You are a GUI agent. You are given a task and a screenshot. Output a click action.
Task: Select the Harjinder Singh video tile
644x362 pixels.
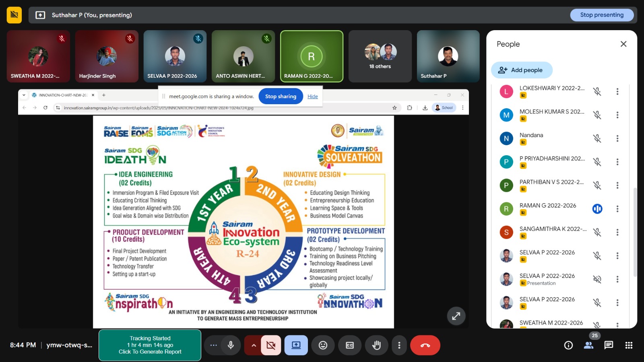[107, 56]
